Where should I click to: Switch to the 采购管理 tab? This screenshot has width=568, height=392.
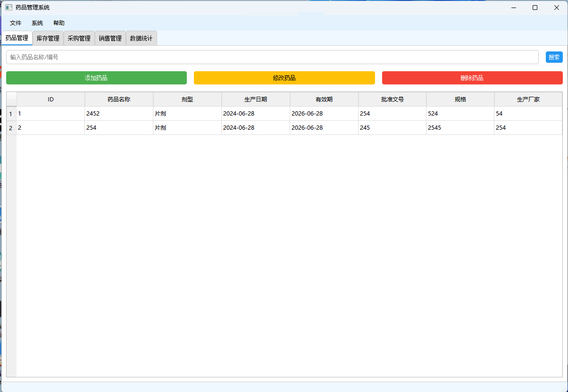tap(79, 38)
